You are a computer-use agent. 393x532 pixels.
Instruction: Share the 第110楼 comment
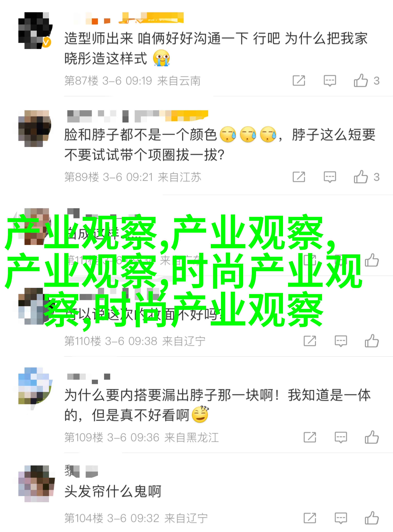[310, 341]
